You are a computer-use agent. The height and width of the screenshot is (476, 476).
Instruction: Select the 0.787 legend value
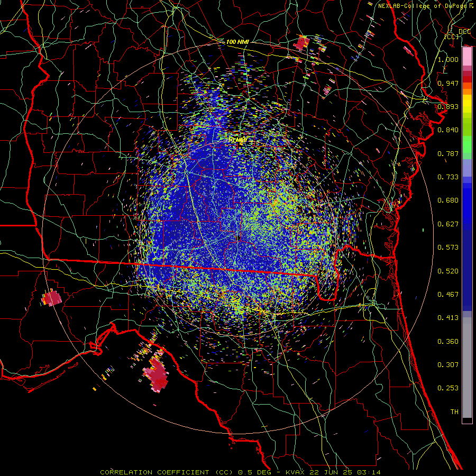click(x=448, y=153)
